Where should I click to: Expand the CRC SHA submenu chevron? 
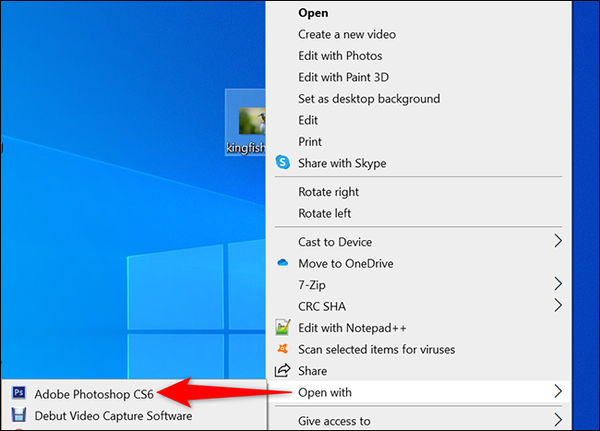click(558, 305)
